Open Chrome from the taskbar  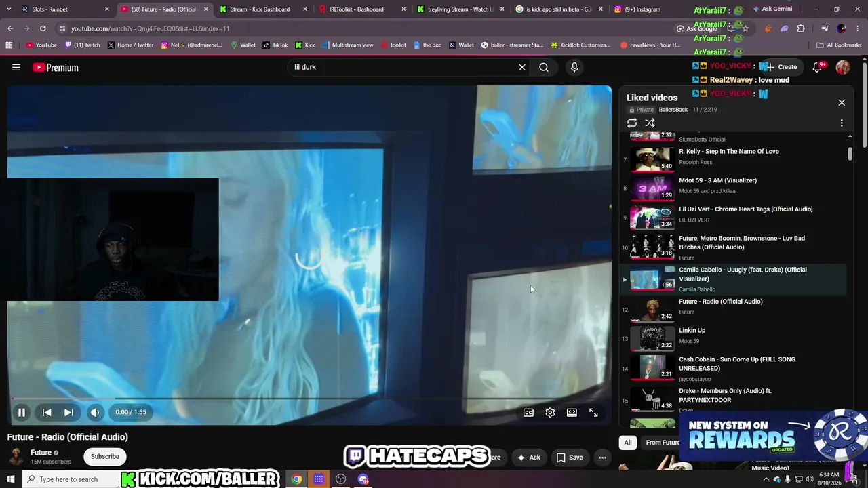click(296, 479)
